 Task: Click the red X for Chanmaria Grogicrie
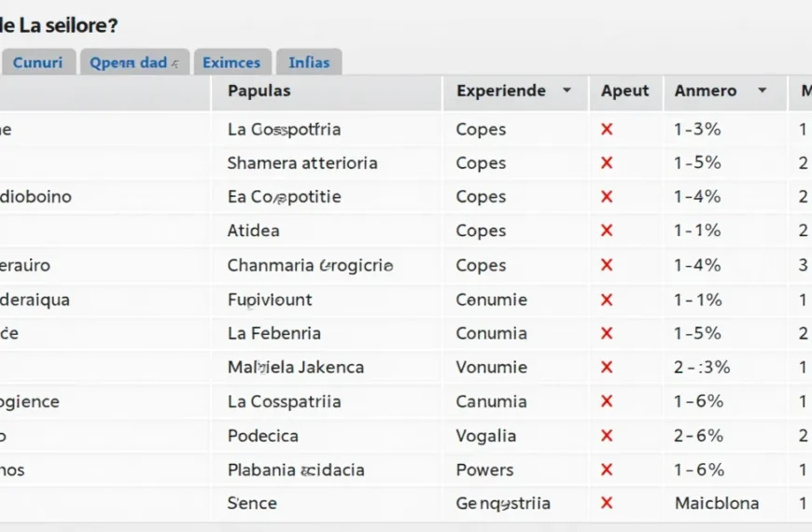click(607, 265)
